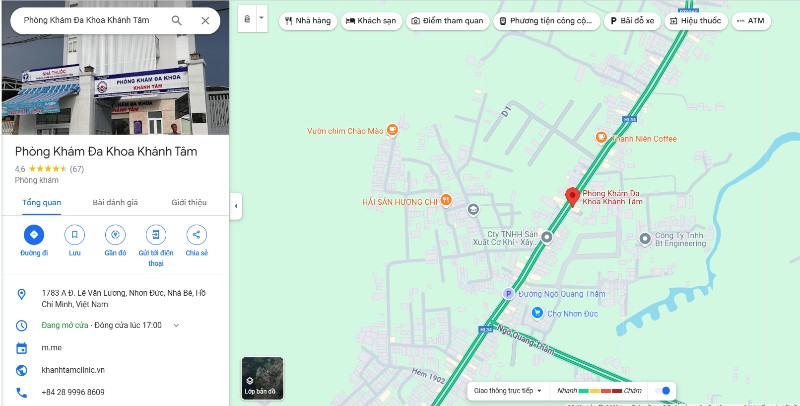The height and width of the screenshot is (406, 800).
Task: Click the m.me appointment link
Action: (x=52, y=348)
